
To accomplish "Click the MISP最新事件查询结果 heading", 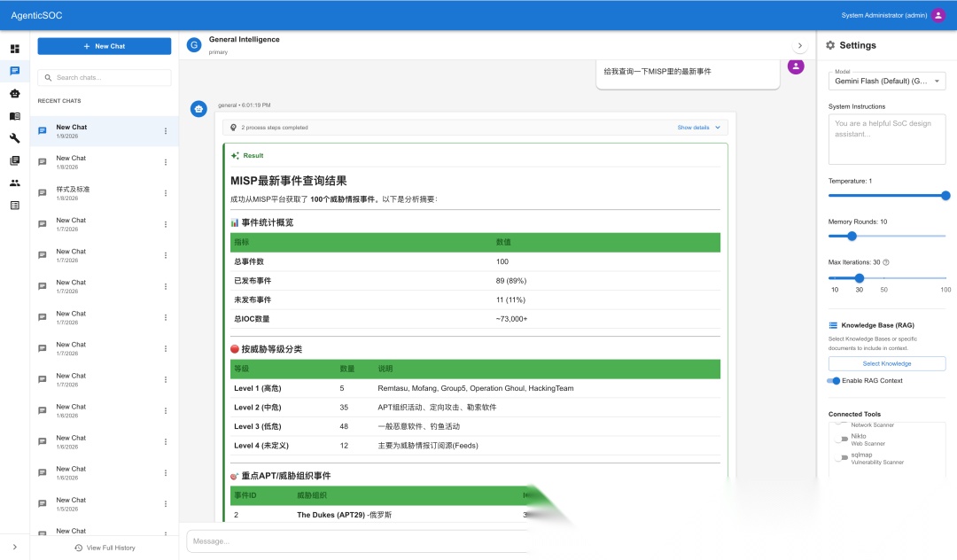I will (289, 181).
